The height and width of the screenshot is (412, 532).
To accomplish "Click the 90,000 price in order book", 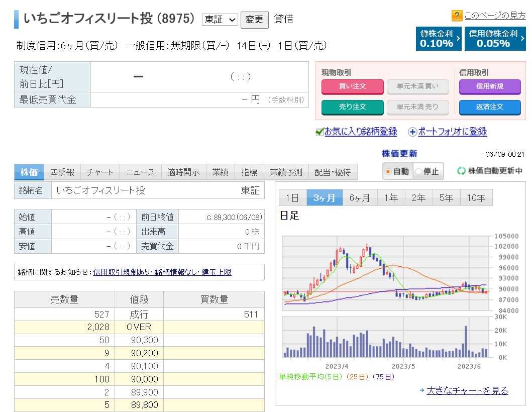I will tap(144, 379).
